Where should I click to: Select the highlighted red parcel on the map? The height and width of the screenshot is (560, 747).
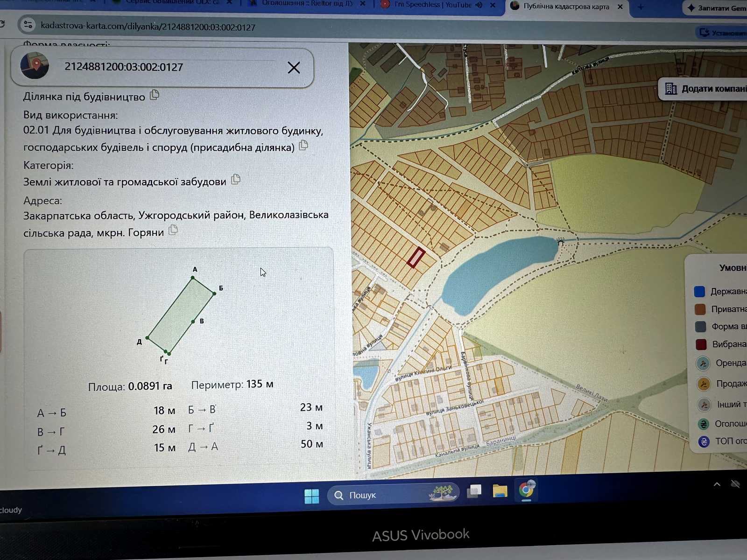416,258
